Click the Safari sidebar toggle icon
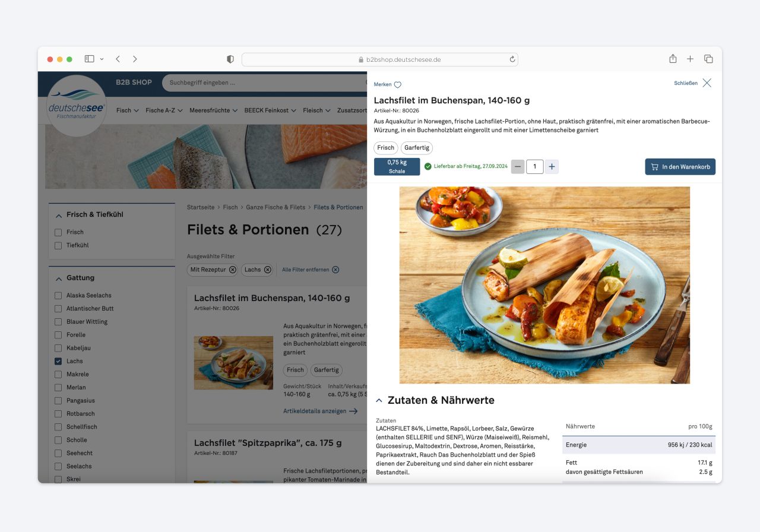This screenshot has width=760, height=532. pos(90,59)
